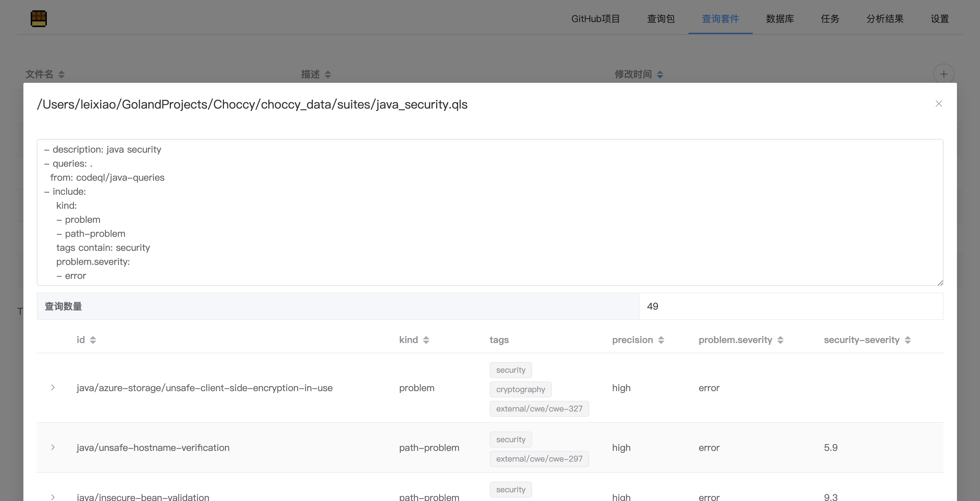Viewport: 980px width, 501px height.
Task: Click the external/cwe/cwe-297 tag
Action: click(x=539, y=459)
